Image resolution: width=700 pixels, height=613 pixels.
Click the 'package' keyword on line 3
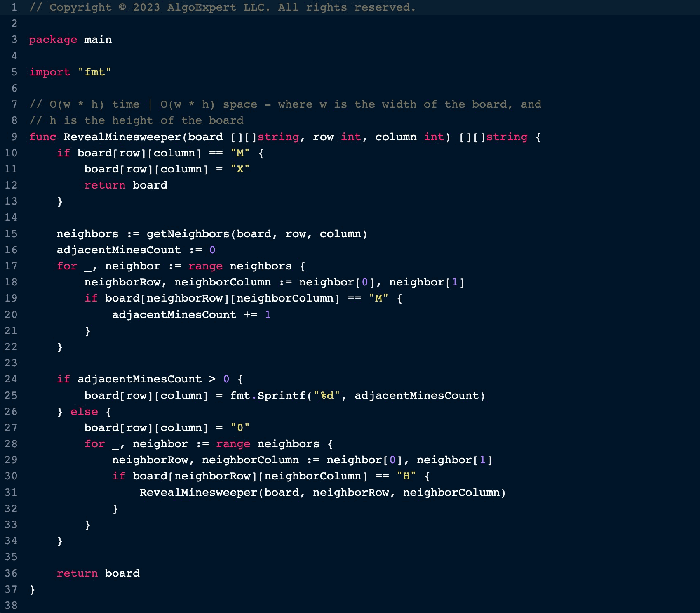point(53,40)
